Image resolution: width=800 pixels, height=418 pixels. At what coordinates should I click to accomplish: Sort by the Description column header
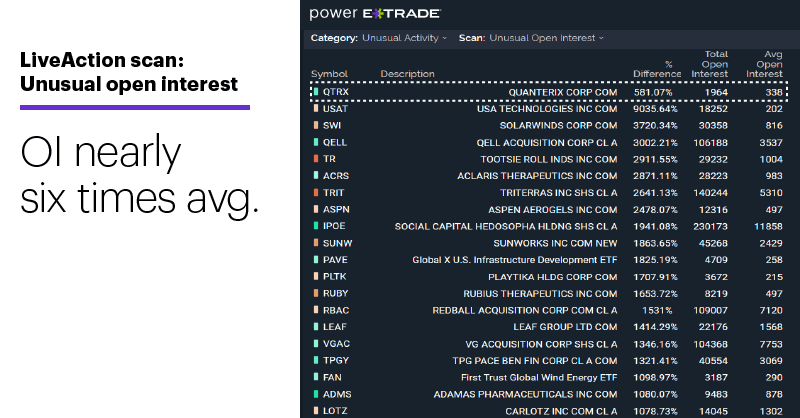pos(407,74)
